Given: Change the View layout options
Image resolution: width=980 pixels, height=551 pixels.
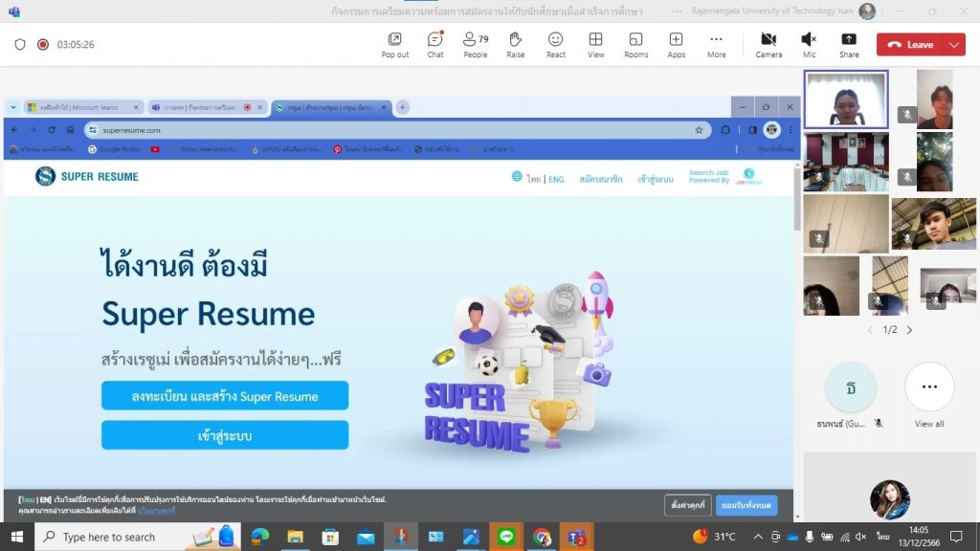Looking at the screenshot, I should coord(595,44).
